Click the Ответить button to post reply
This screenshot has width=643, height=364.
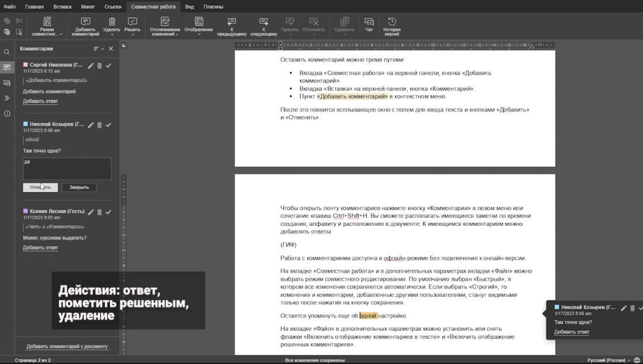[x=41, y=187]
